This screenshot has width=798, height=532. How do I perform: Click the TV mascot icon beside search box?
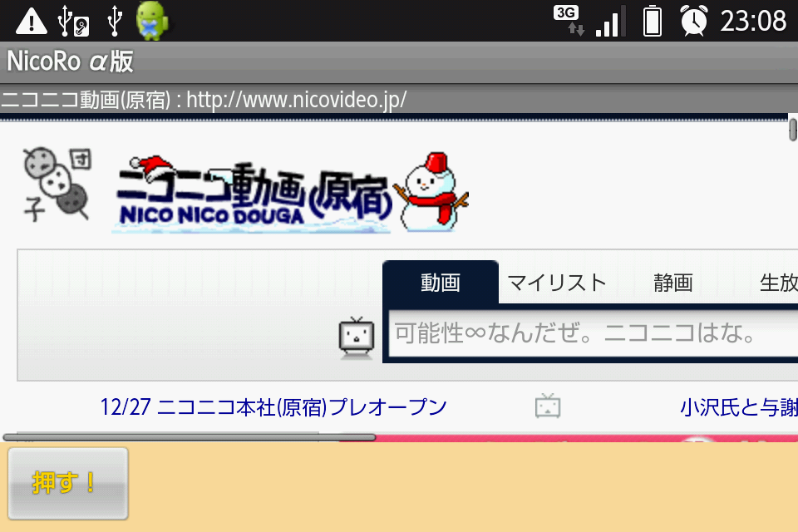coord(357,337)
